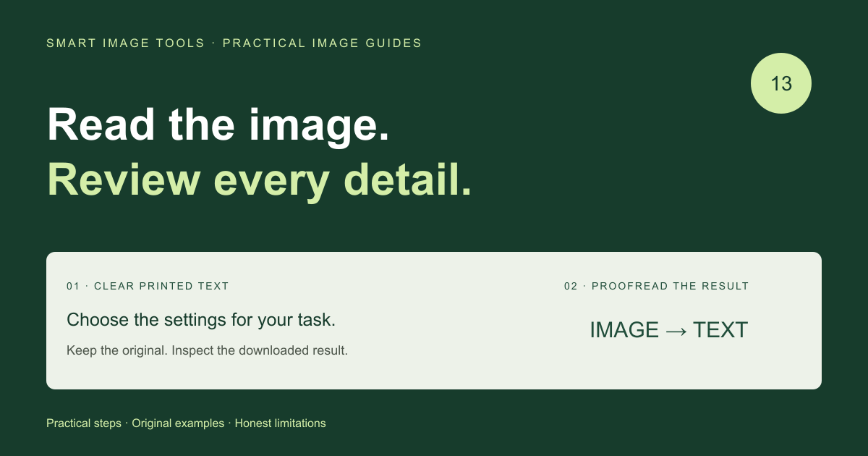Click the 'SMART IMAGE TOOLS · PRACTICAL IMAGE GUIDES' header text

(x=234, y=43)
